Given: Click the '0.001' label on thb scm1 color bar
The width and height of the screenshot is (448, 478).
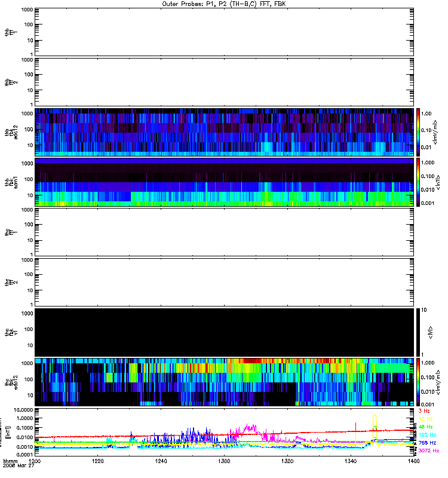Looking at the screenshot, I should (x=428, y=203).
